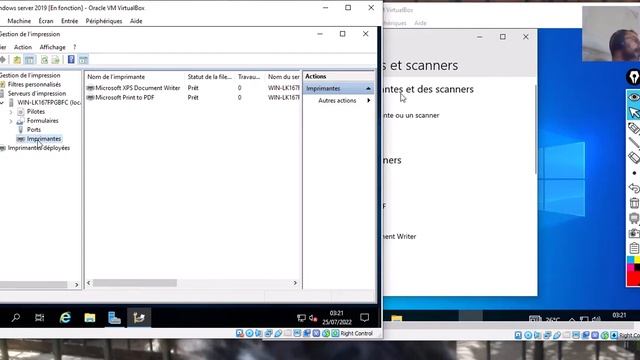
Task: Select the Ports tree item
Action: point(33,129)
